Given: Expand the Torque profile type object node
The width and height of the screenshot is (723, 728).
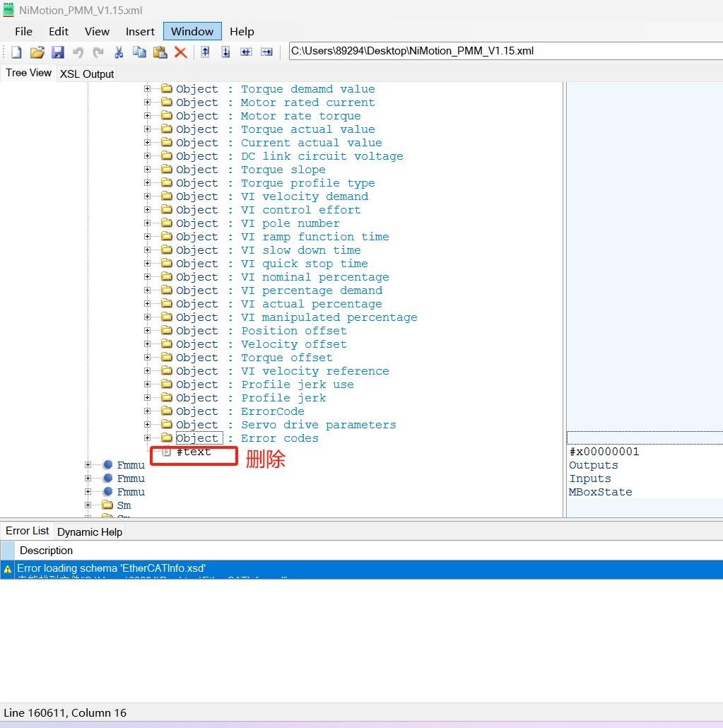Looking at the screenshot, I should (x=147, y=183).
